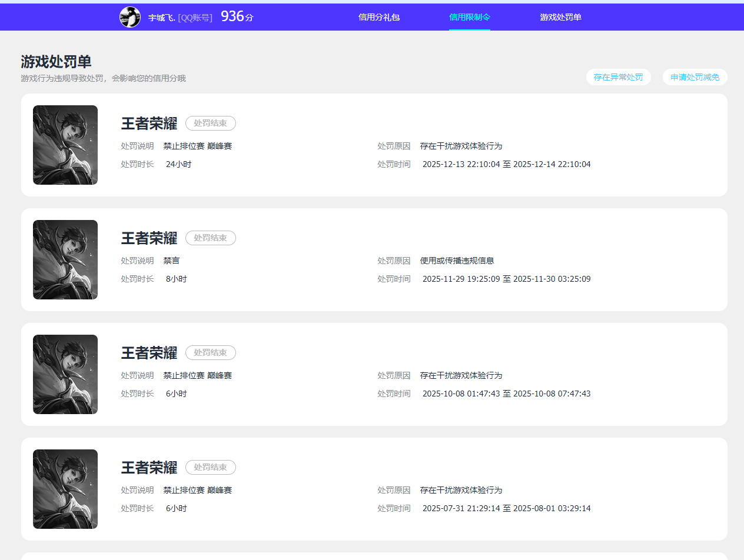Click 处罚结束 badge on 8小时 penalty card
Image resolution: width=744 pixels, height=560 pixels.
(x=211, y=238)
